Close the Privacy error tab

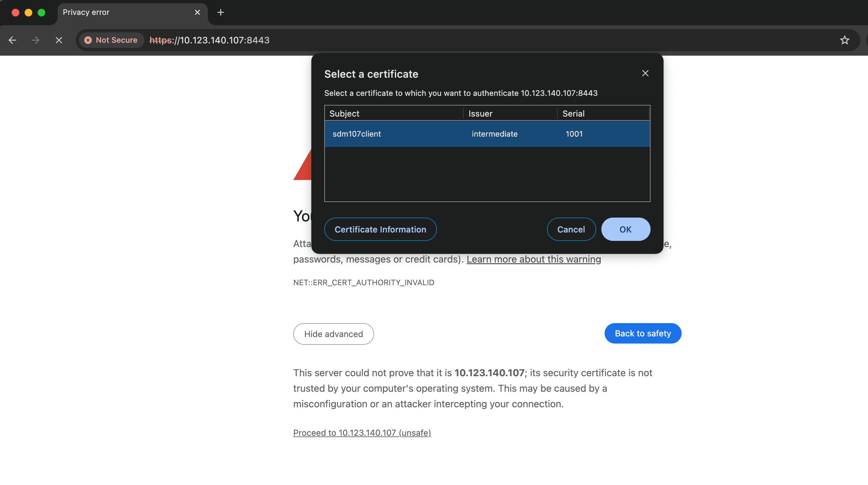(197, 12)
